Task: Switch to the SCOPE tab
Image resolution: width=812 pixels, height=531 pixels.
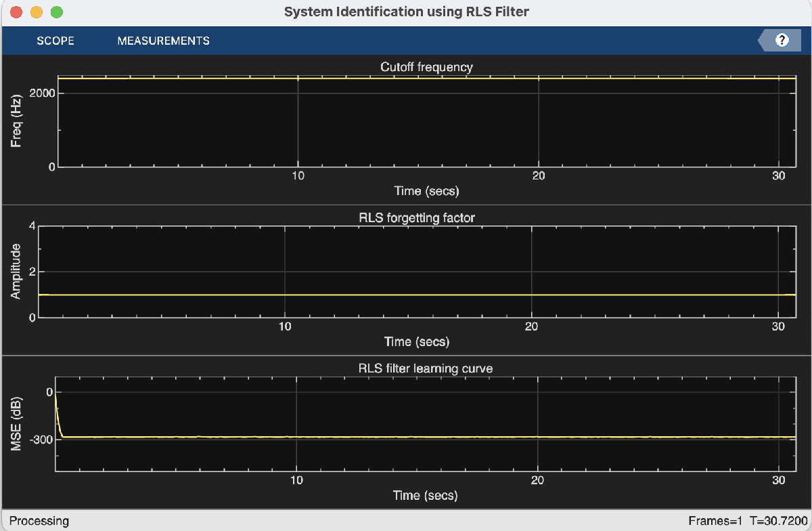Action: click(55, 41)
